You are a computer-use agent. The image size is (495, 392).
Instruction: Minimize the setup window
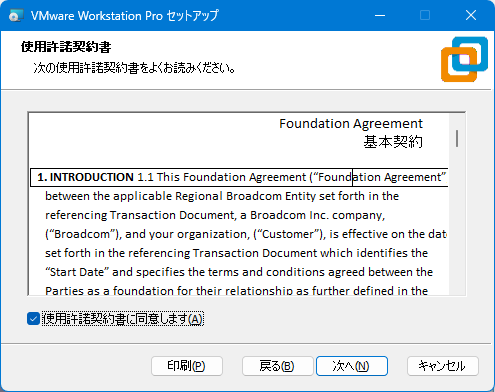pyautogui.click(x=380, y=15)
